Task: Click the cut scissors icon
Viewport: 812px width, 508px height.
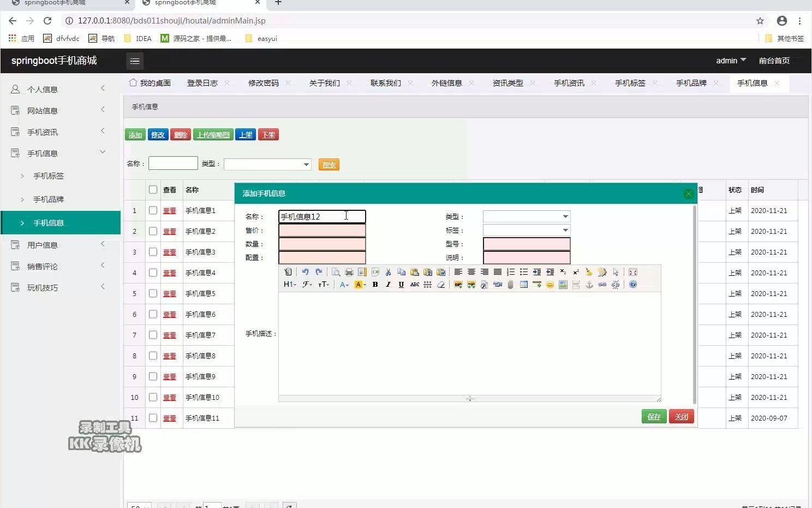Action: point(388,272)
